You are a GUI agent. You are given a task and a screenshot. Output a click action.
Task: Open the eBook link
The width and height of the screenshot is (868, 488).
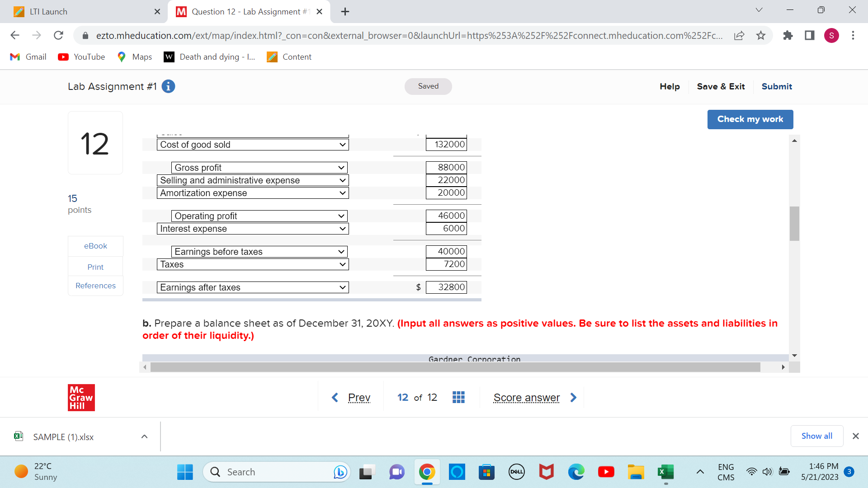[x=95, y=246]
